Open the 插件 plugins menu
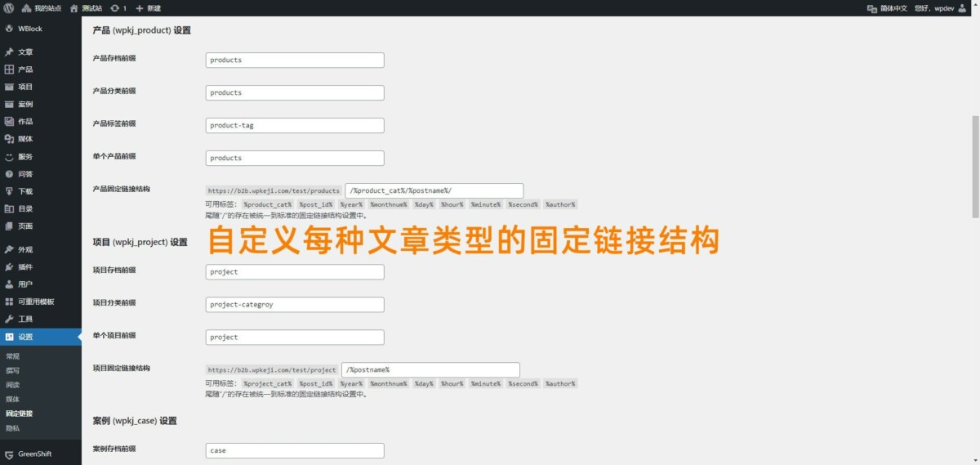The width and height of the screenshot is (980, 465). pos(24,267)
